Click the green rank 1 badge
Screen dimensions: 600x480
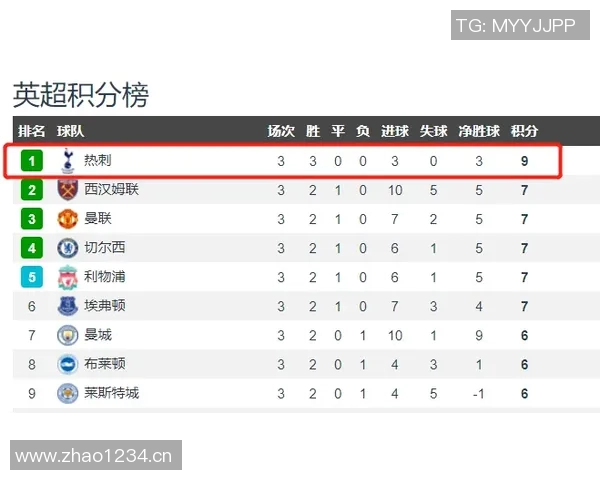[x=32, y=161]
